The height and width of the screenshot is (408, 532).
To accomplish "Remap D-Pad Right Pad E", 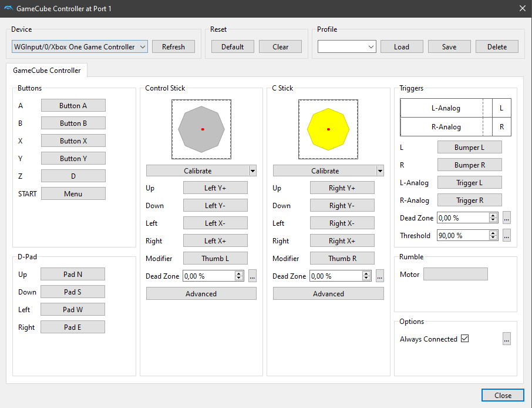I will tap(73, 327).
